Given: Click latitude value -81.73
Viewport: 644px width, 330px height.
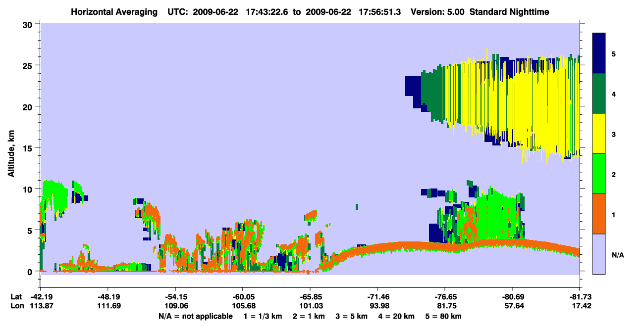Looking at the screenshot, I should 580,297.
